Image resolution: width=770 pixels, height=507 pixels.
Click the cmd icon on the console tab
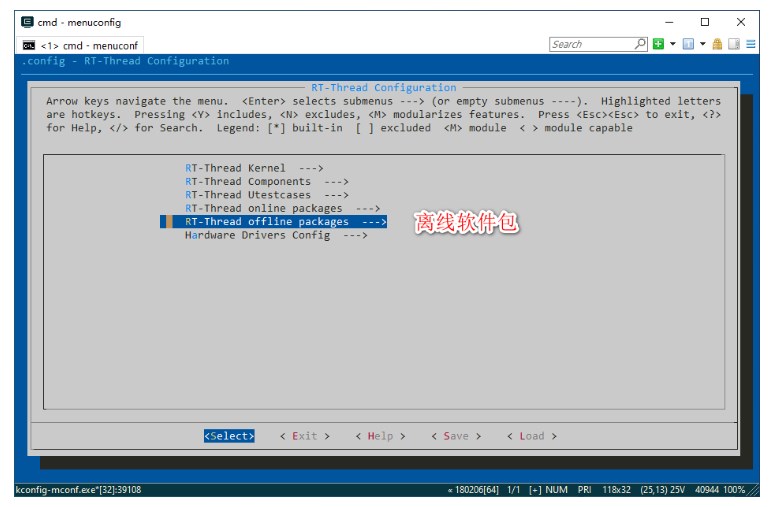(x=29, y=46)
